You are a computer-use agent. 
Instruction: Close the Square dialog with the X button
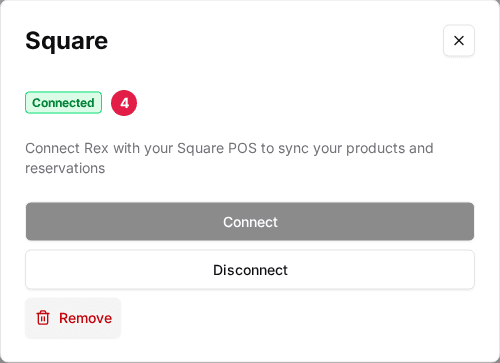point(459,41)
